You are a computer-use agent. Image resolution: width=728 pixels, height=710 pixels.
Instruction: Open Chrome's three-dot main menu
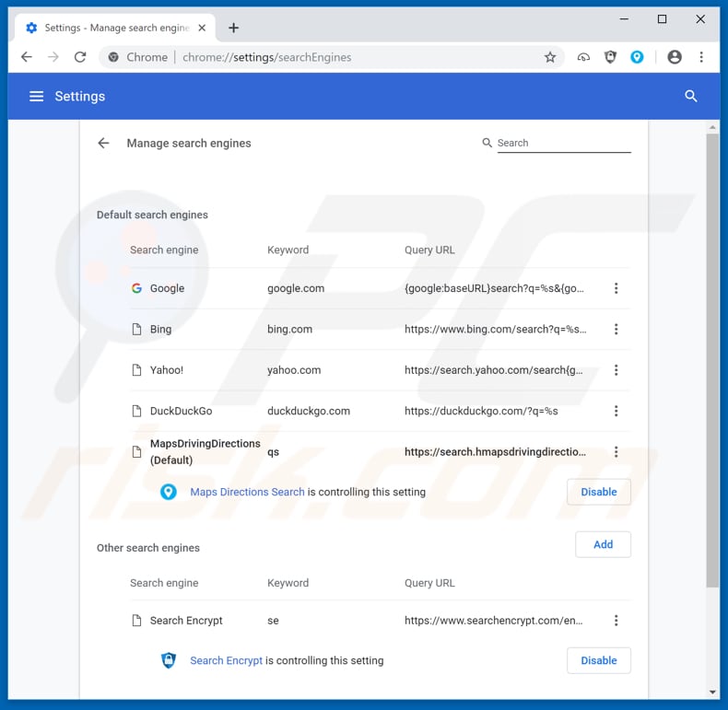click(701, 57)
